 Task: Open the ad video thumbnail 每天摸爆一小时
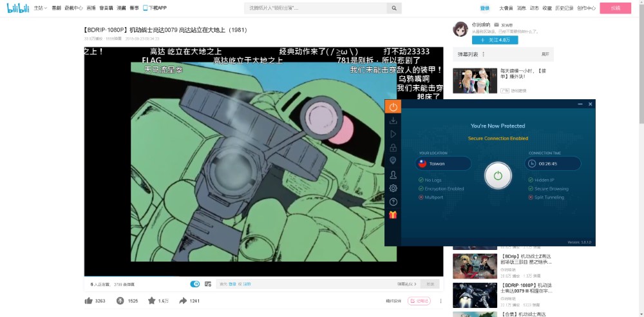pos(475,81)
